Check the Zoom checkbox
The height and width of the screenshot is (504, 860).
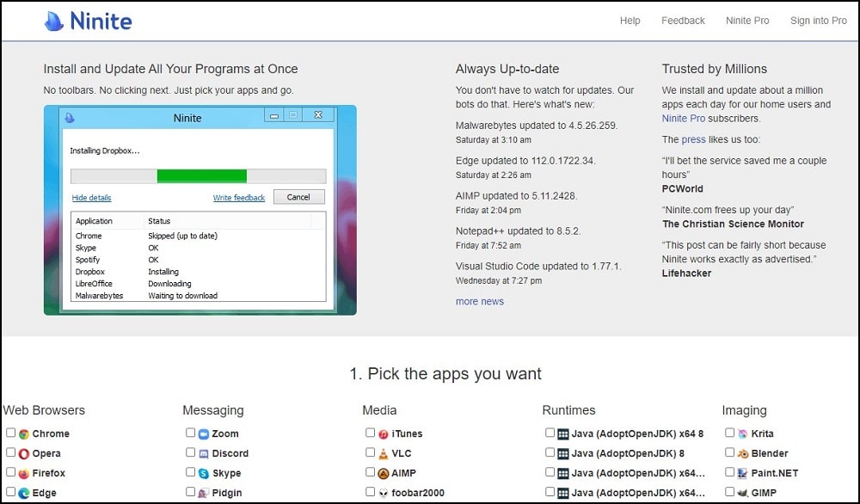190,433
